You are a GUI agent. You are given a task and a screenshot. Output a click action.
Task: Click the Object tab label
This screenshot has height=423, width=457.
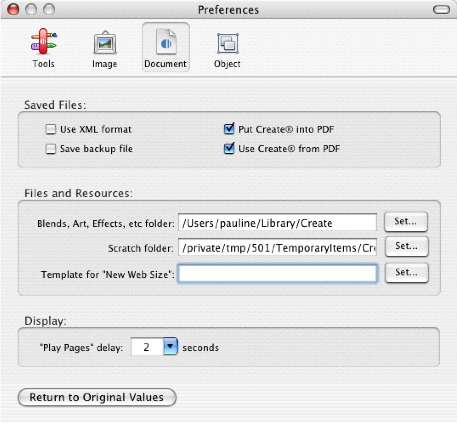(227, 64)
